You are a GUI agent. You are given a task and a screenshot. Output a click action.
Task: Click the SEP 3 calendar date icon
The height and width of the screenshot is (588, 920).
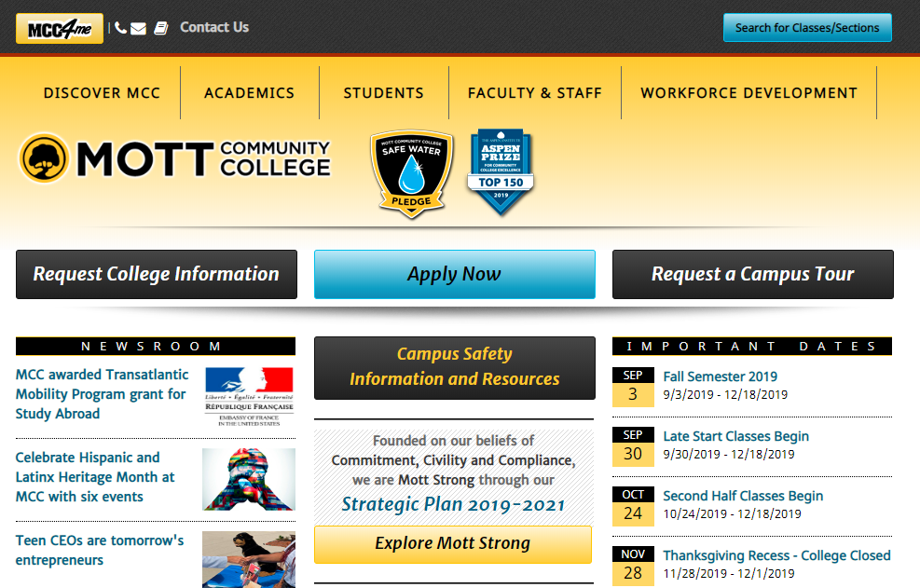coord(633,387)
